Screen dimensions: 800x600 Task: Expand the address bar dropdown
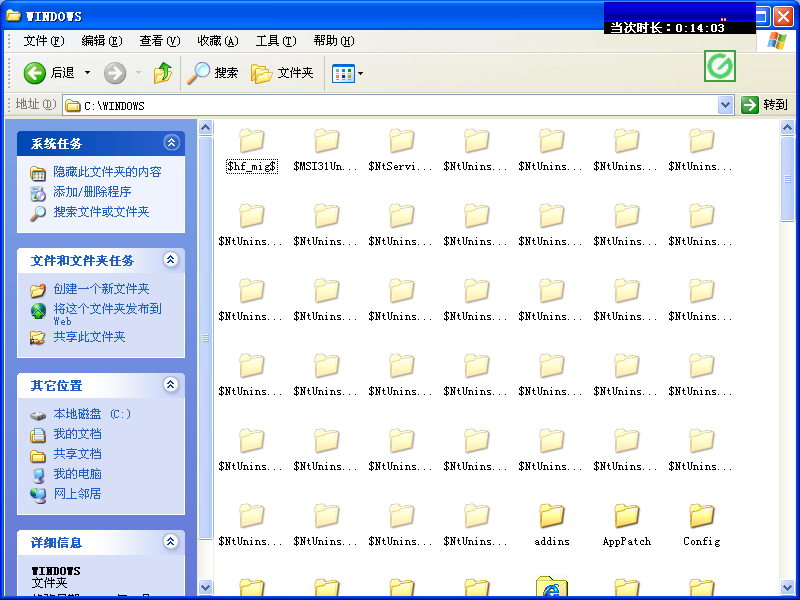click(726, 105)
